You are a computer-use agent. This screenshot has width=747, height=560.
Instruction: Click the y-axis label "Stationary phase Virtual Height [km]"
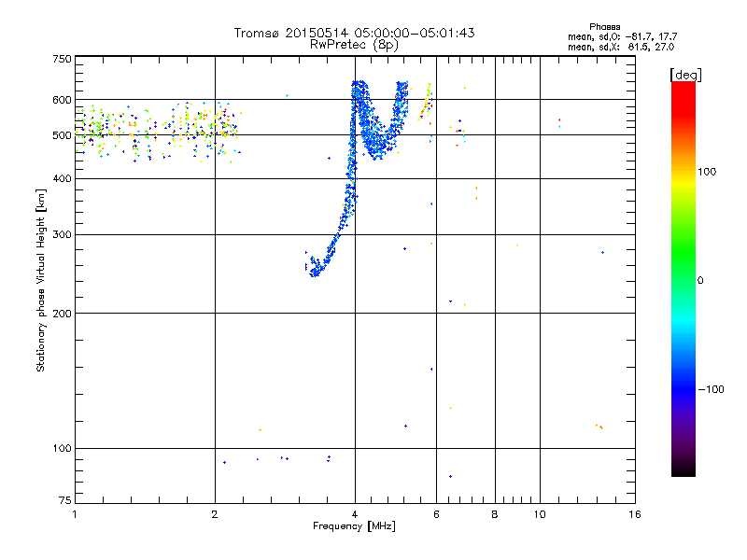pos(40,280)
